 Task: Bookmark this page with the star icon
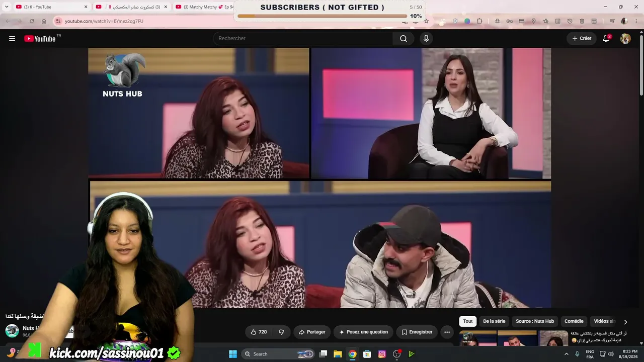(426, 21)
